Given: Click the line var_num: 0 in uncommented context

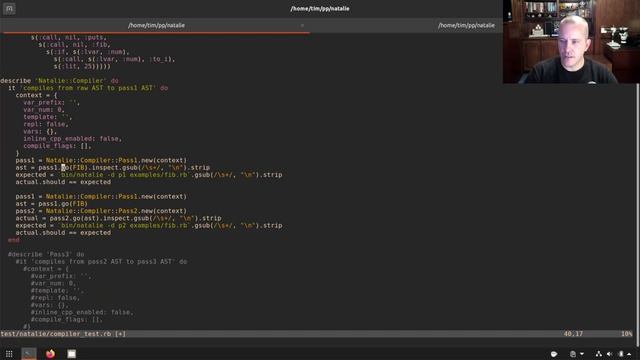Looking at the screenshot, I should point(44,110).
